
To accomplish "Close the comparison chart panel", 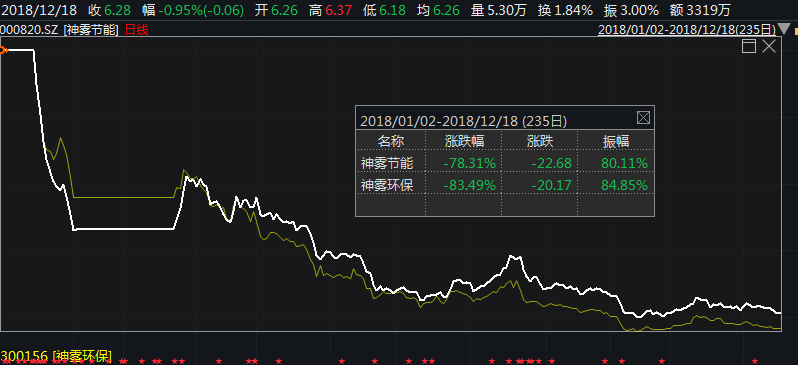I will (769, 47).
